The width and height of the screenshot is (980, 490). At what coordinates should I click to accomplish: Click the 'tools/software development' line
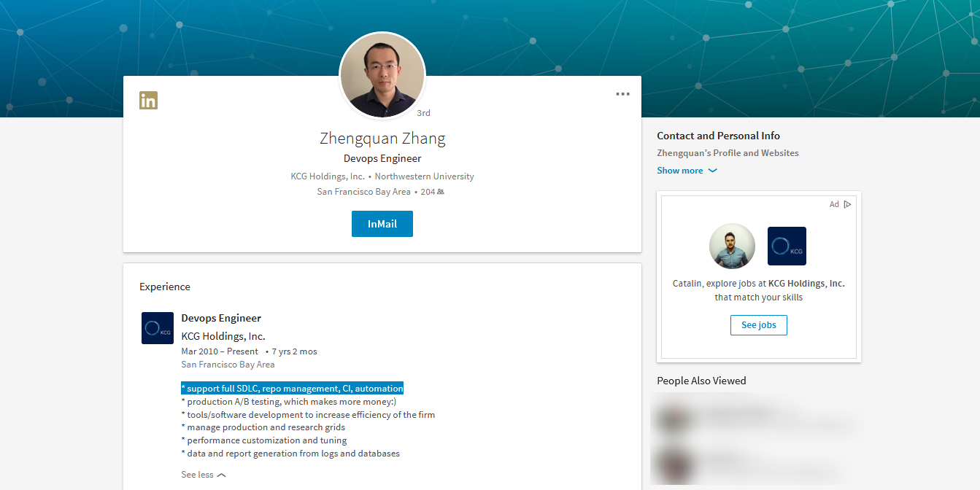click(x=308, y=415)
